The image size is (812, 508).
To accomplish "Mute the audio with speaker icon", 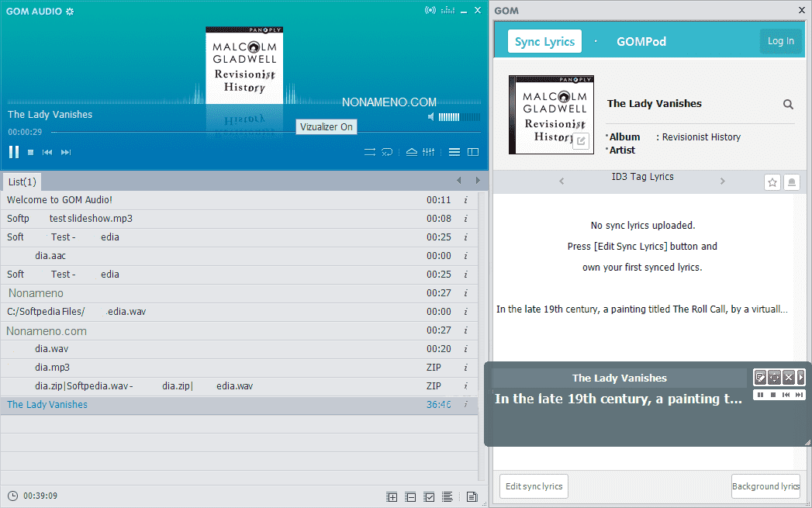I will point(430,117).
